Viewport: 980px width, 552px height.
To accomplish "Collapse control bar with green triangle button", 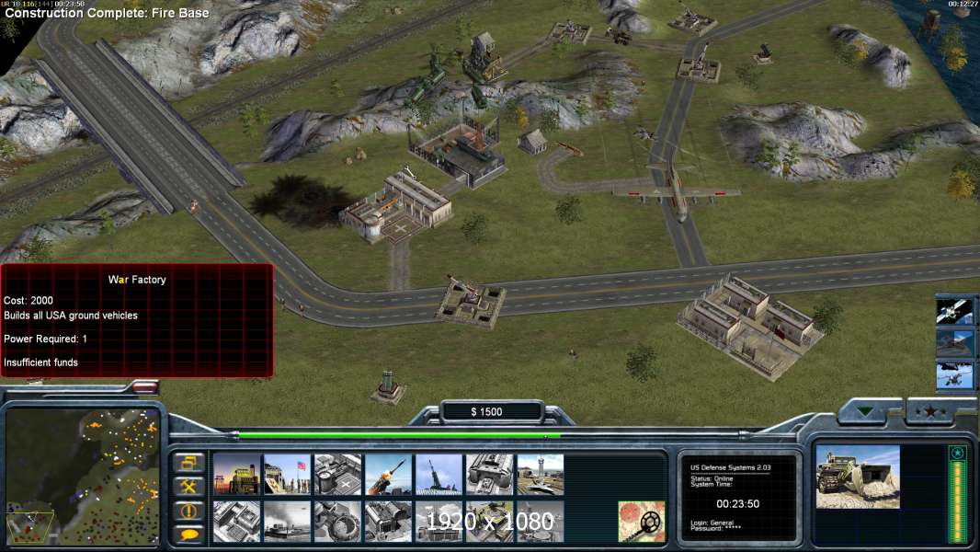I will [x=866, y=412].
